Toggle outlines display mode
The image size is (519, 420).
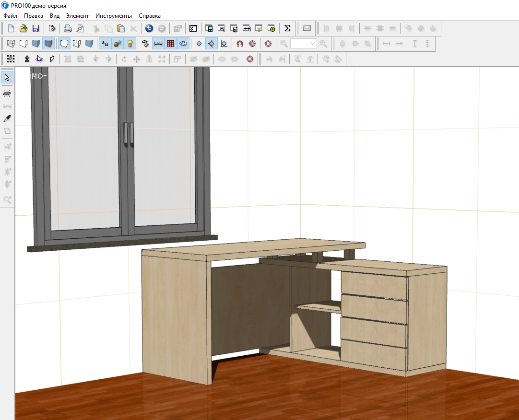(64, 44)
